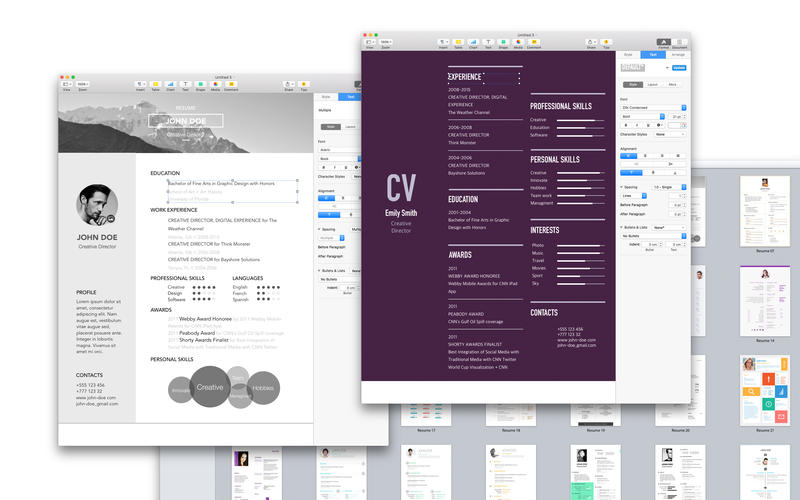Open Zoom control in Emily Smith CV window
800x500 pixels.
pyautogui.click(x=386, y=42)
